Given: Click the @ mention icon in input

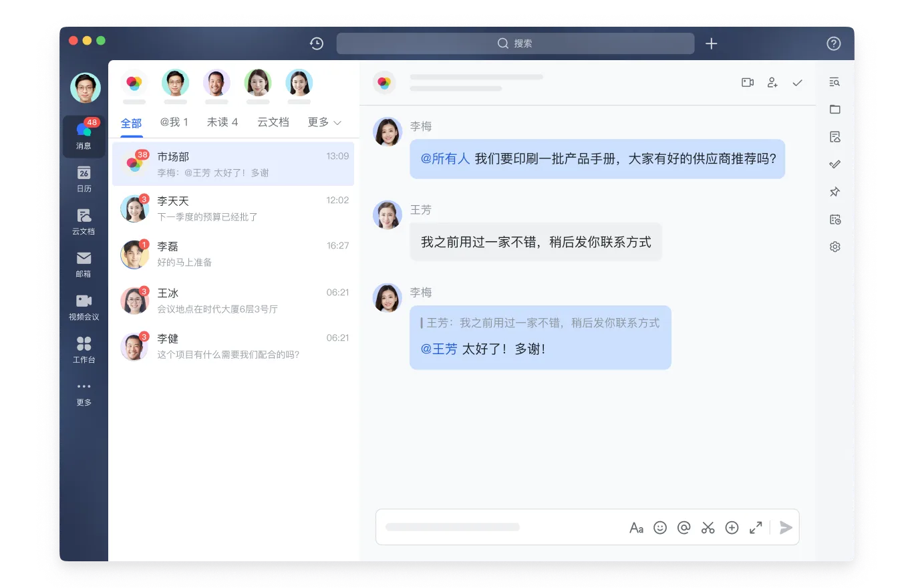Looking at the screenshot, I should pos(683,528).
